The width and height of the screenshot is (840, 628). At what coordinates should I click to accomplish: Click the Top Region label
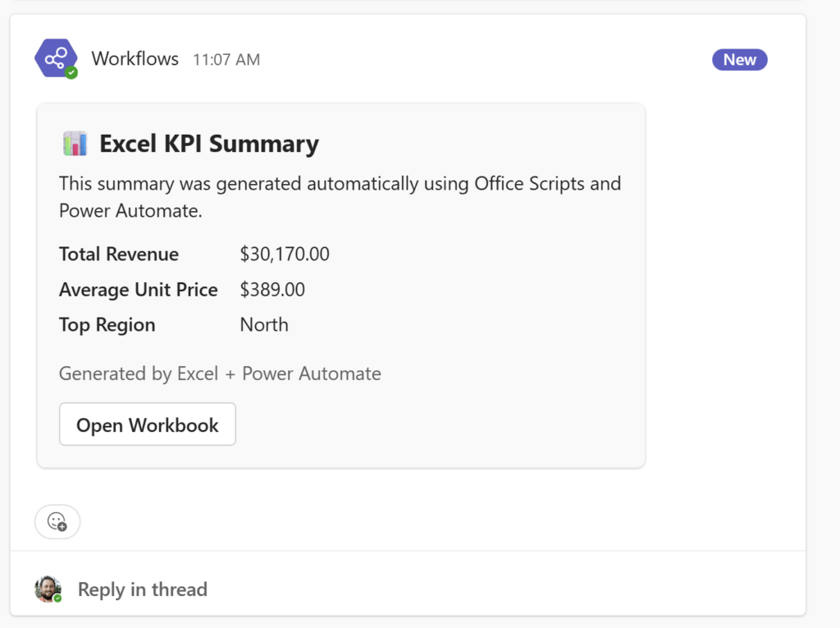(x=107, y=325)
